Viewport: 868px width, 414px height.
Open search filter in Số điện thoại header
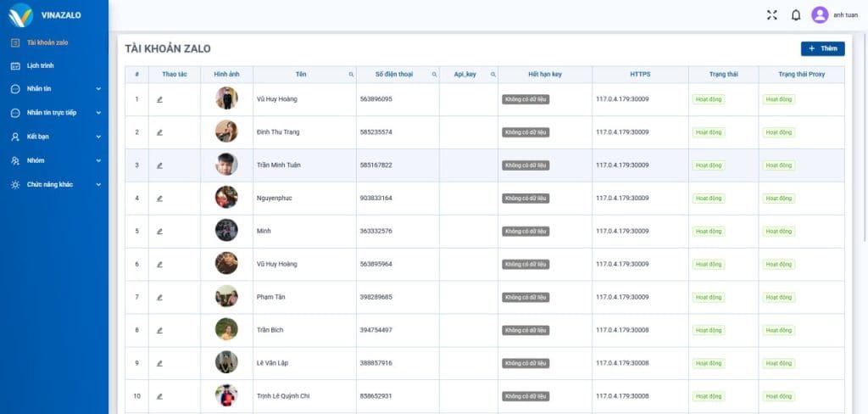(435, 75)
